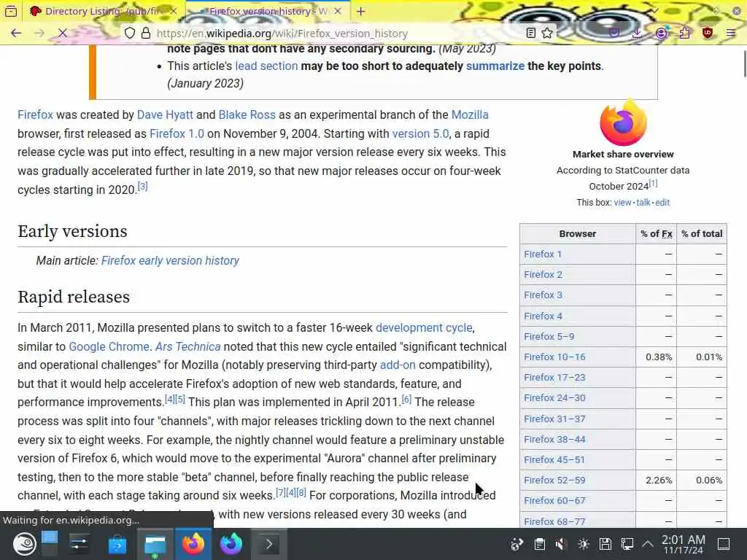
Task: Open the market share box view link
Action: click(x=622, y=203)
